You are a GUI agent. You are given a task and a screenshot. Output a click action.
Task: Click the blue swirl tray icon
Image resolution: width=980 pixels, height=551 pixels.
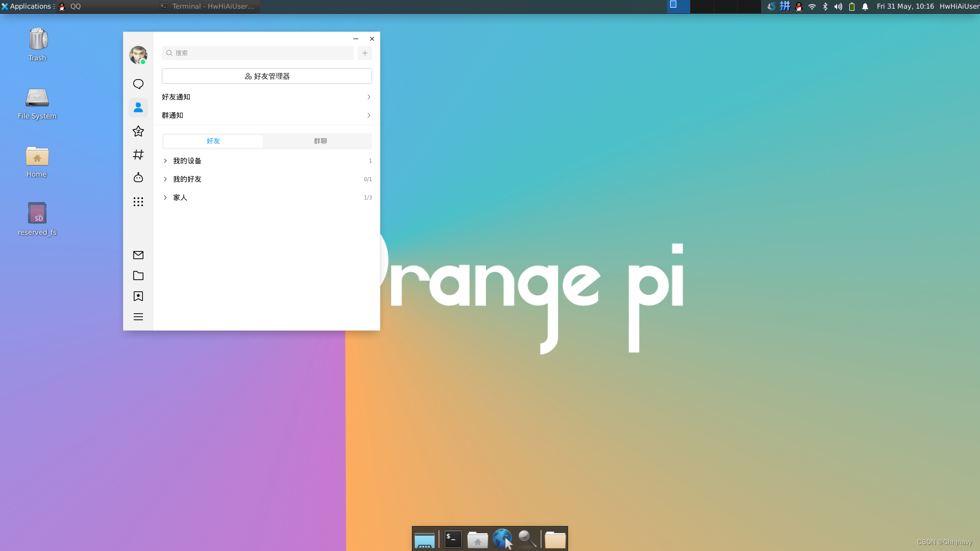click(771, 6)
